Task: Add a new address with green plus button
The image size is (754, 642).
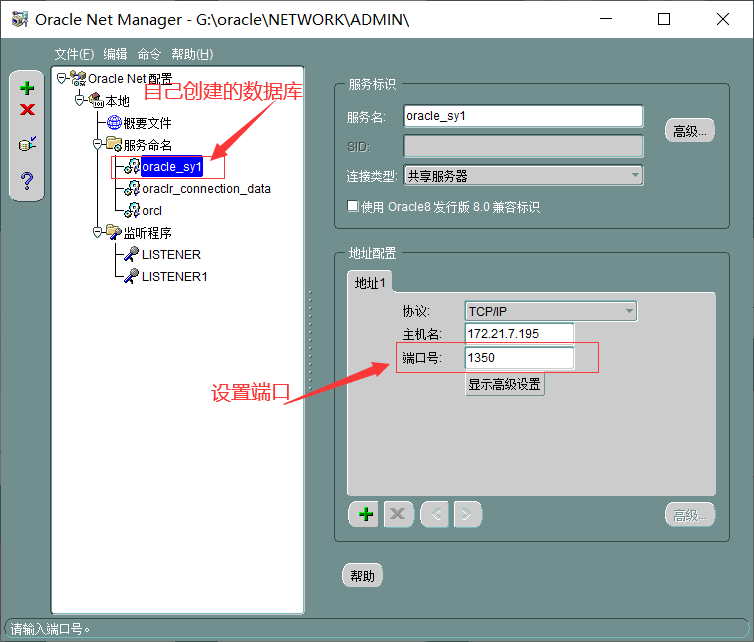Action: (365, 514)
